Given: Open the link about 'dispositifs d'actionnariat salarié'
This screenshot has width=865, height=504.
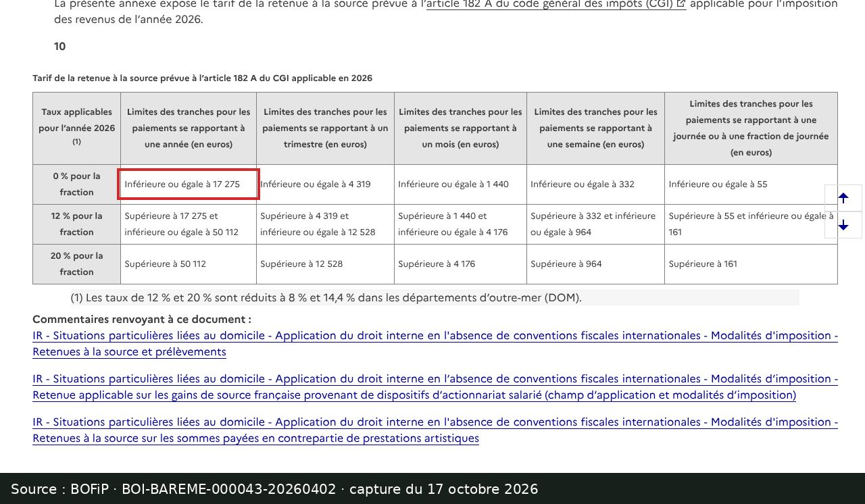Looking at the screenshot, I should pyautogui.click(x=435, y=387).
